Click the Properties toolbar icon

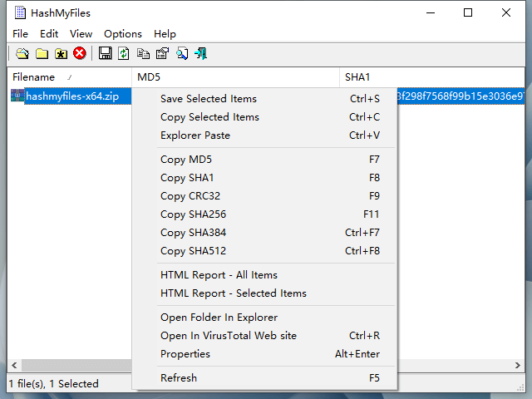tap(162, 53)
